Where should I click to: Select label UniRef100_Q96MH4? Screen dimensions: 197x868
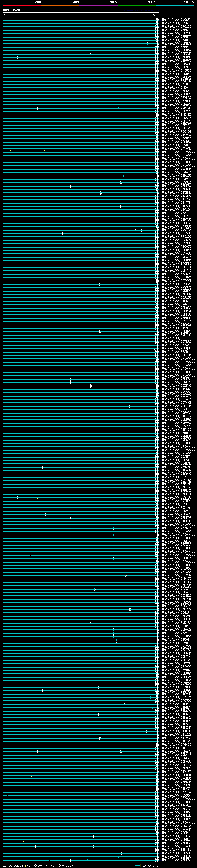tap(176, 775)
